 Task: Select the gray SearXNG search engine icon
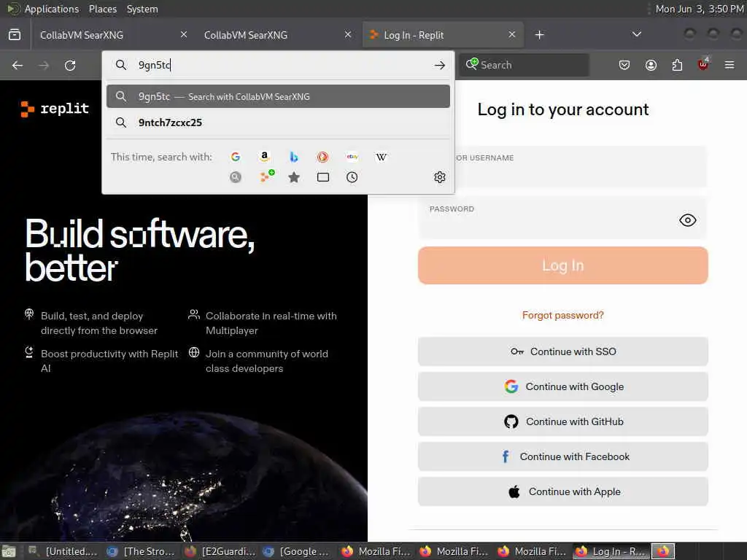tap(236, 177)
